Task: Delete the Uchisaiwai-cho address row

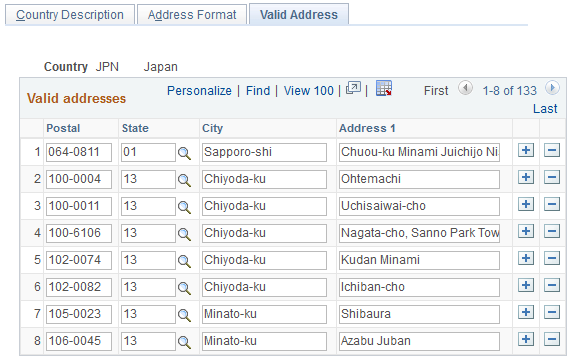Action: click(552, 205)
